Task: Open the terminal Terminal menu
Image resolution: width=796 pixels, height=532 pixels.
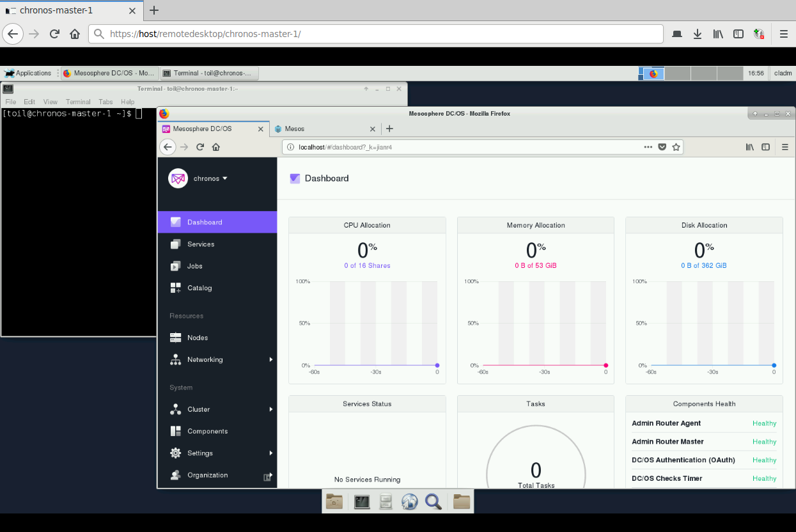Action: pyautogui.click(x=78, y=102)
